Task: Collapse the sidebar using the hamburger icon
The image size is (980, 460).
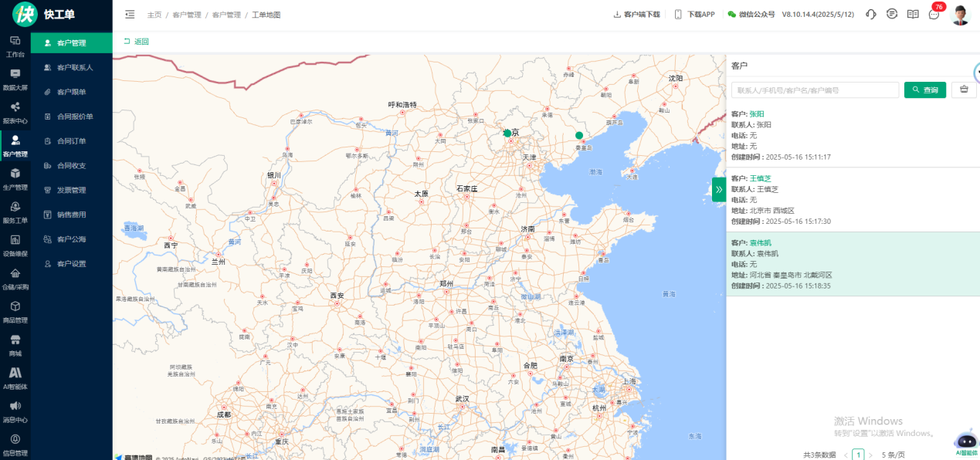Action: tap(130, 15)
